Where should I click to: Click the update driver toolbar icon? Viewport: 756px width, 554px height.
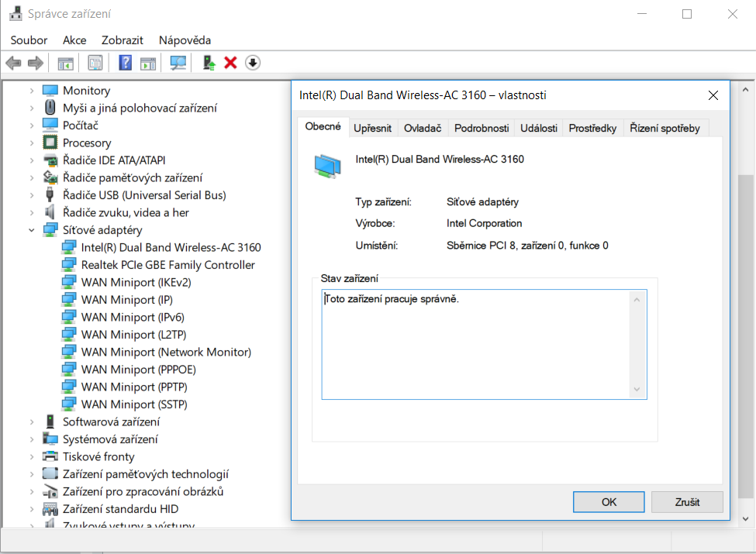click(209, 63)
